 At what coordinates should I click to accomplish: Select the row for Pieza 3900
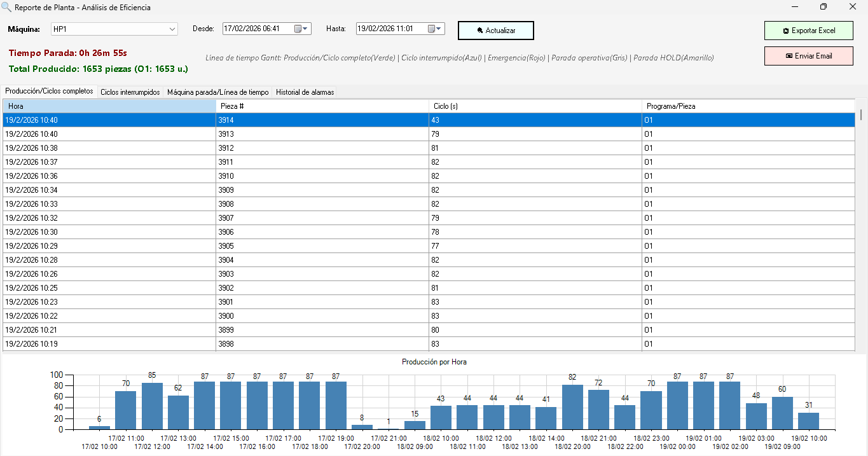pos(430,316)
